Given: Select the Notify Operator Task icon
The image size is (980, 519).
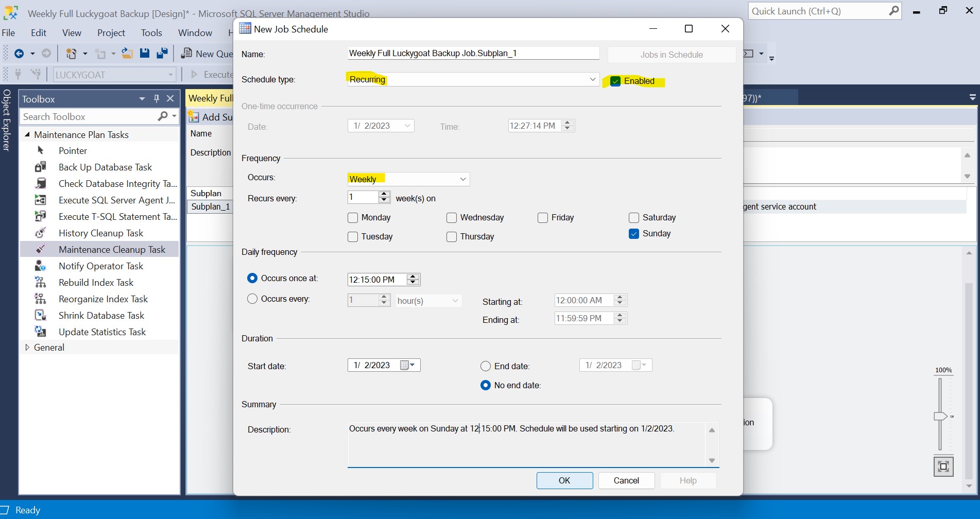Looking at the screenshot, I should (x=40, y=266).
